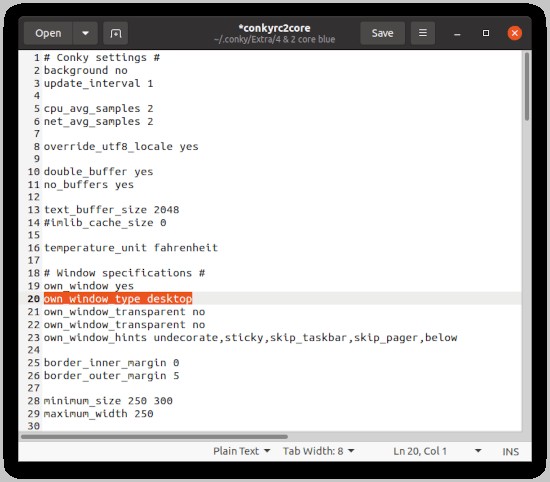Click the new document tab icon
The width and height of the screenshot is (550, 482).
click(x=115, y=33)
